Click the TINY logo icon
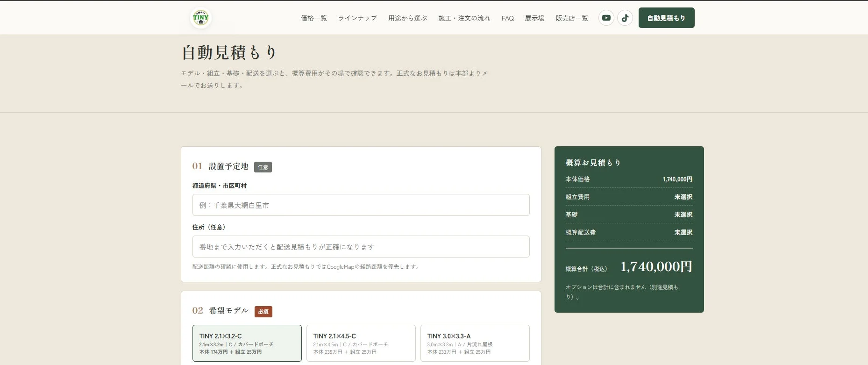 pyautogui.click(x=201, y=18)
